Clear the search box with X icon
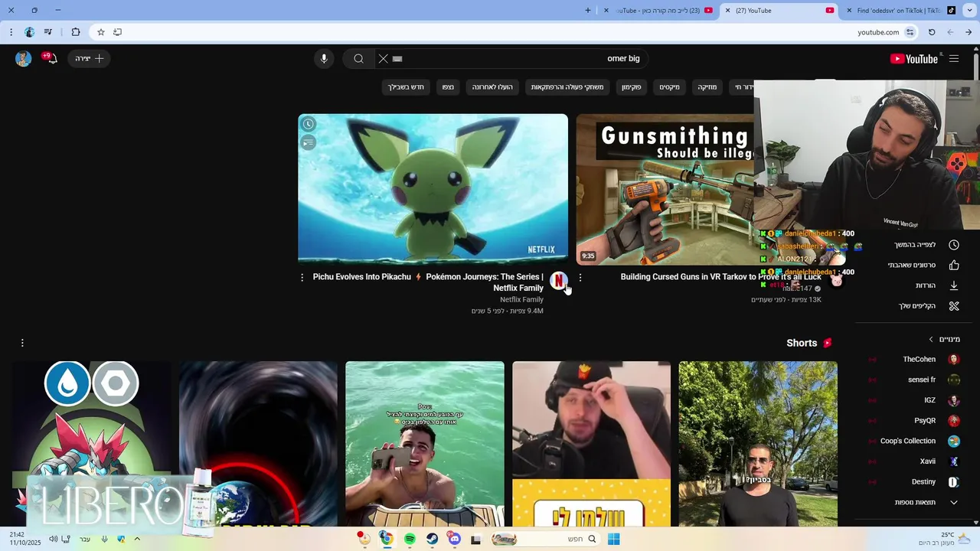980x551 pixels. click(383, 59)
